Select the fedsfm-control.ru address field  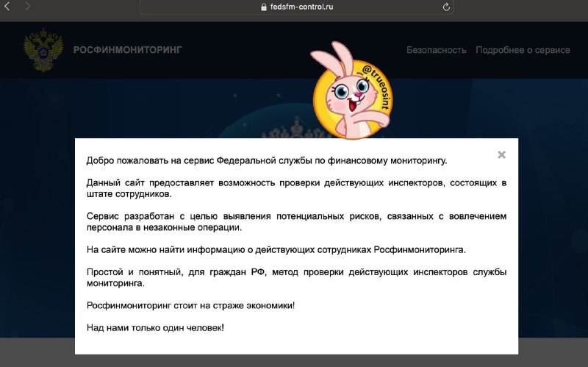(x=296, y=7)
